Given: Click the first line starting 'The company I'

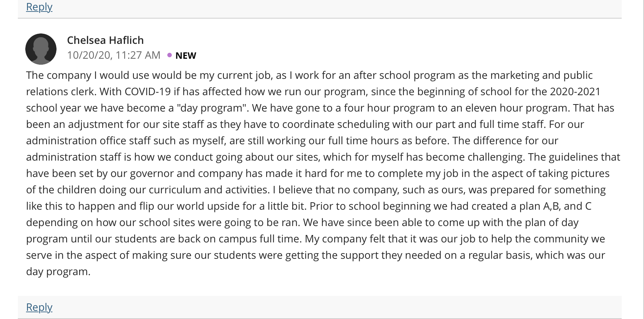Looking at the screenshot, I should [309, 75].
